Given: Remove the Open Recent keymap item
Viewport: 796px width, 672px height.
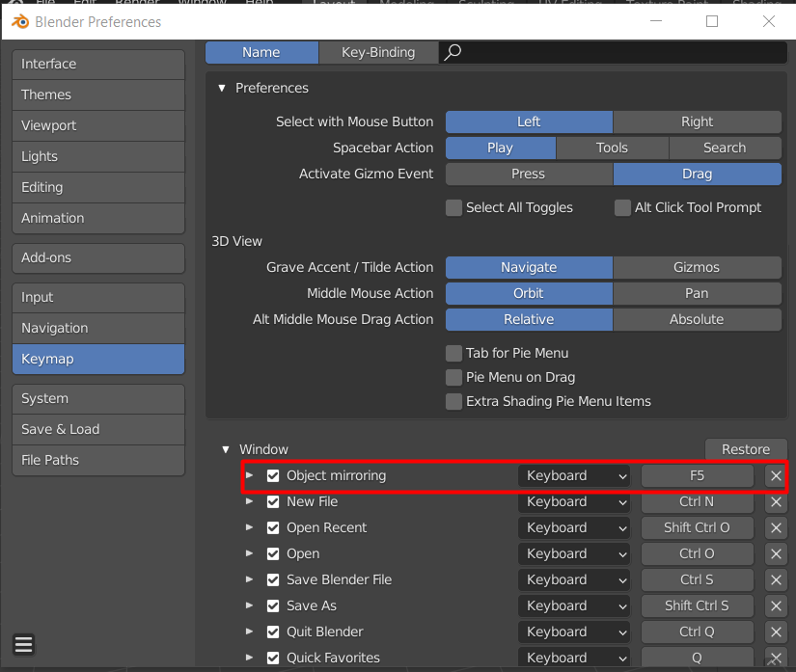Looking at the screenshot, I should [776, 527].
